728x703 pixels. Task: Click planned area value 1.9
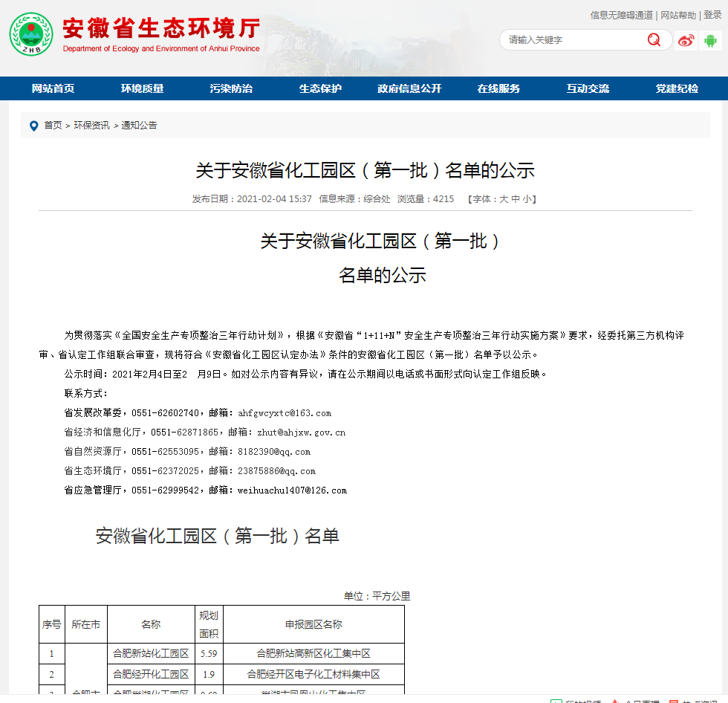click(209, 674)
